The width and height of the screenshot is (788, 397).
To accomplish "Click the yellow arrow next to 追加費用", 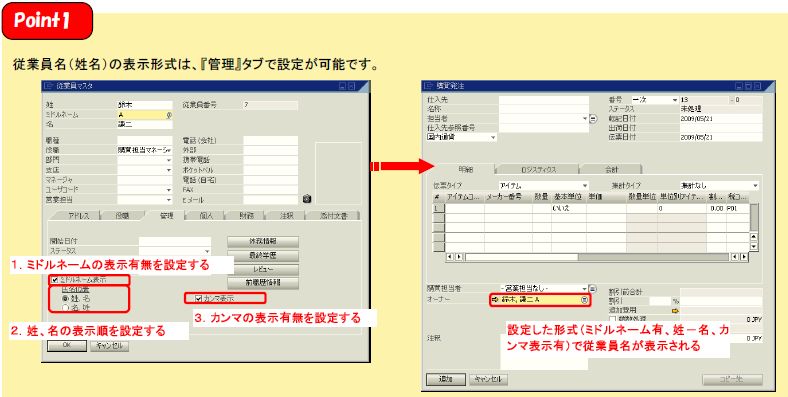I will coord(675,311).
